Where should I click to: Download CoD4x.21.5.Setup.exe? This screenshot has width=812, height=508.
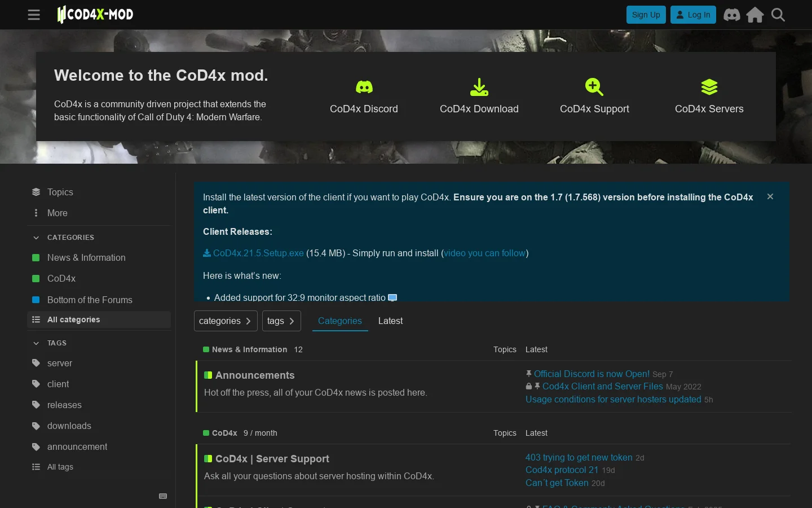(x=253, y=253)
